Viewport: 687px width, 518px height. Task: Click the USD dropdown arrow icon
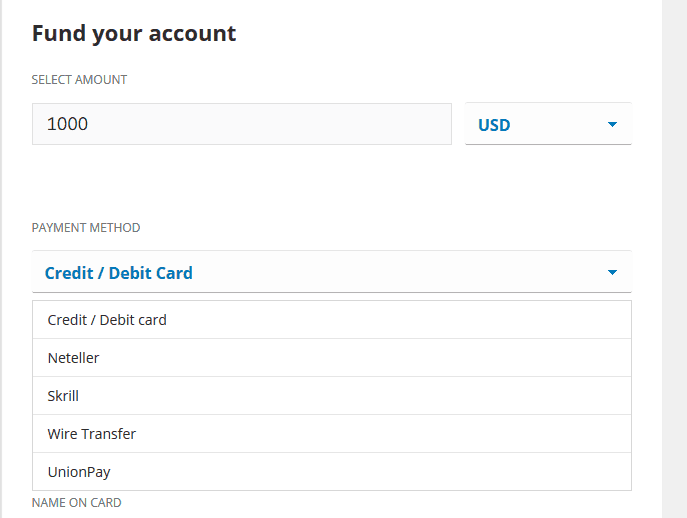612,125
